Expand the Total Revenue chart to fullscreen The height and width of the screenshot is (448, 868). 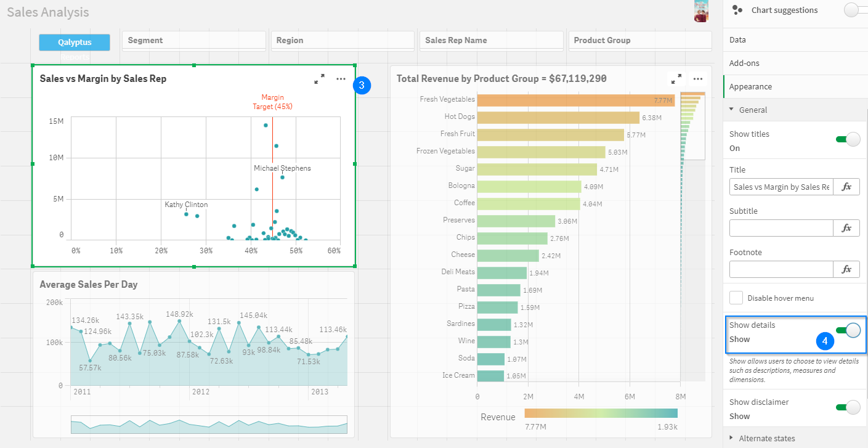coord(676,79)
